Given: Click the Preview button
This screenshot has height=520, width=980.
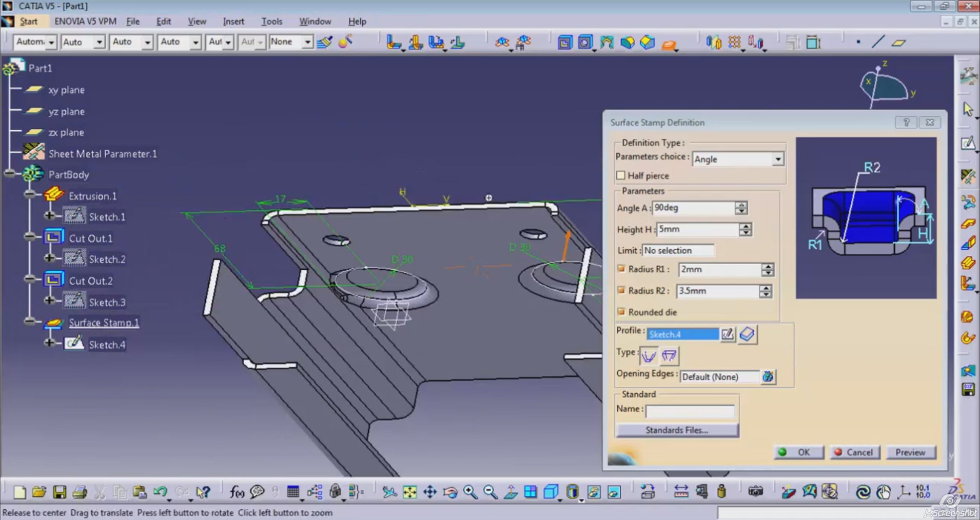Looking at the screenshot, I should pos(910,452).
